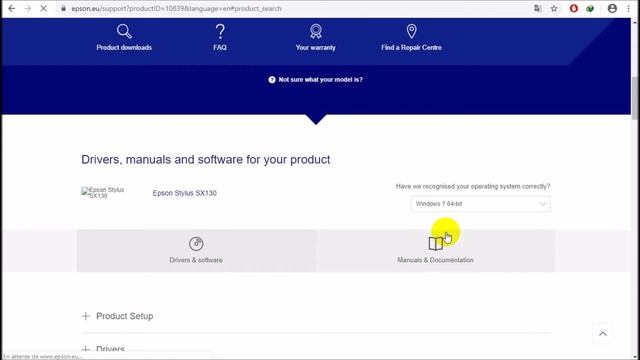The height and width of the screenshot is (360, 640).
Task: Click the Product Setup section title
Action: [x=124, y=316]
